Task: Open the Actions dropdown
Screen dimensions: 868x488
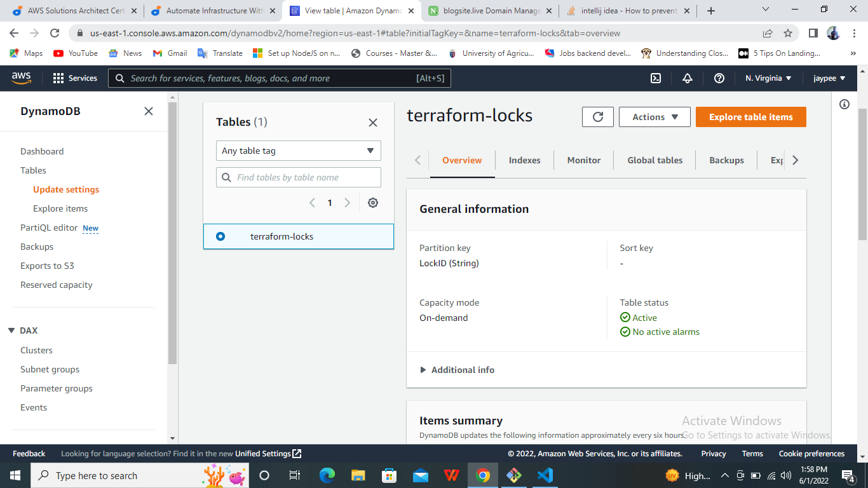Action: pyautogui.click(x=654, y=116)
